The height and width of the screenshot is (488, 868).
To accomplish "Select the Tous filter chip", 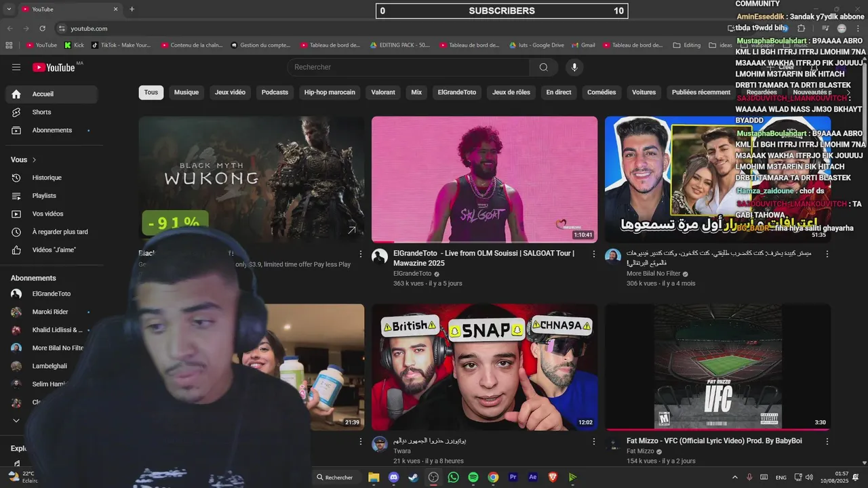I will [x=151, y=92].
